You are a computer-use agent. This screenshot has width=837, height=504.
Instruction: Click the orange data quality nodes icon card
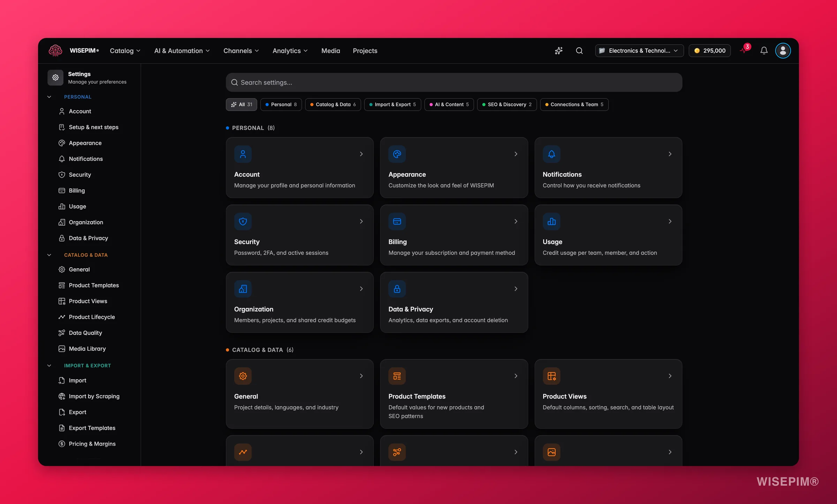pyautogui.click(x=397, y=452)
